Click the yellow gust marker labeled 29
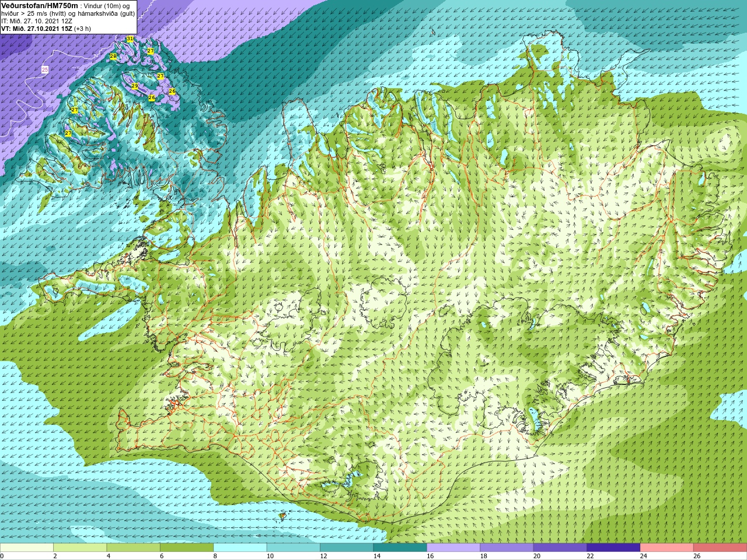Screen dimensions: 747x560 [x=135, y=86]
